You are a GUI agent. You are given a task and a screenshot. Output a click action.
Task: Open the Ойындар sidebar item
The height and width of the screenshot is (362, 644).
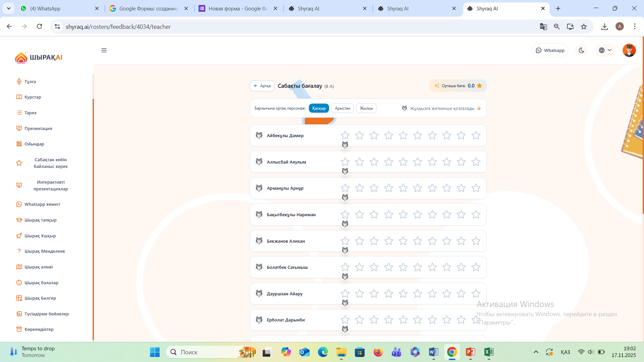click(34, 144)
